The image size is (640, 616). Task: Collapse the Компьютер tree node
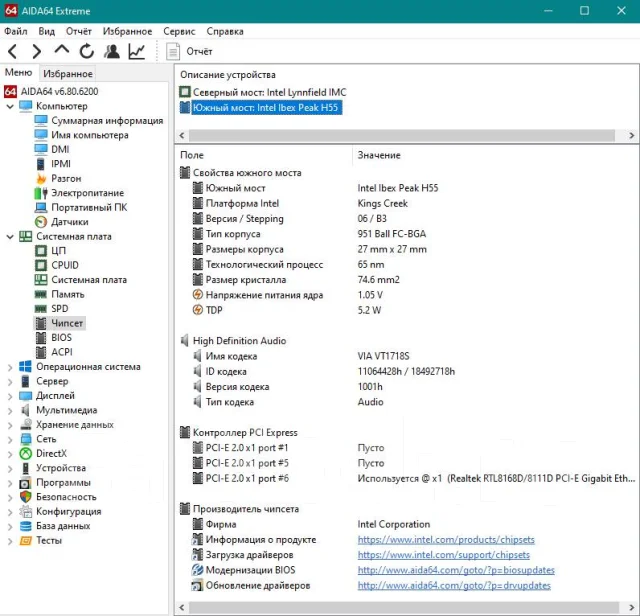point(10,106)
